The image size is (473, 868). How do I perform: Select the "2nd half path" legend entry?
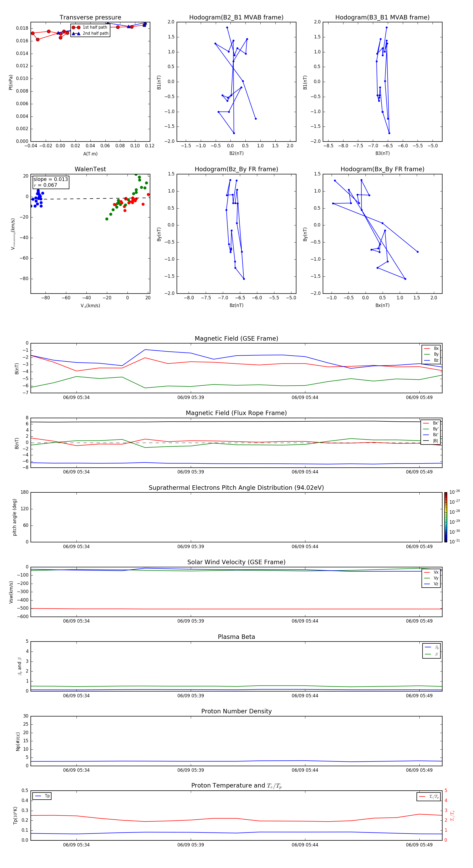point(90,33)
